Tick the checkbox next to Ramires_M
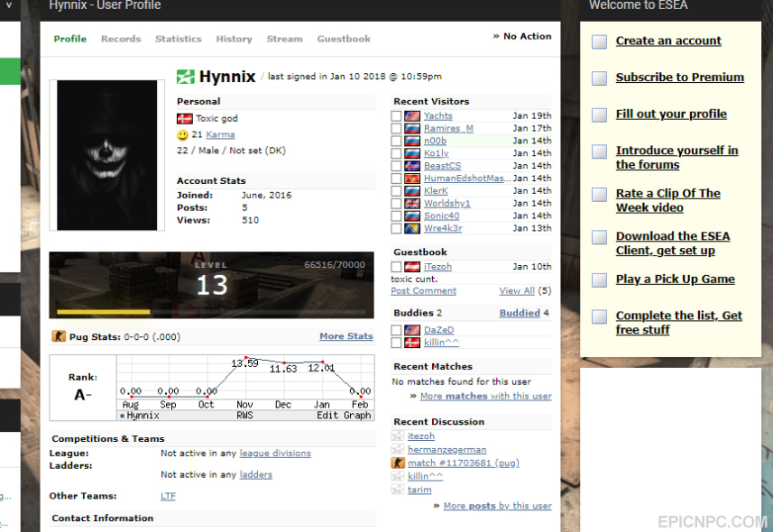 (396, 128)
